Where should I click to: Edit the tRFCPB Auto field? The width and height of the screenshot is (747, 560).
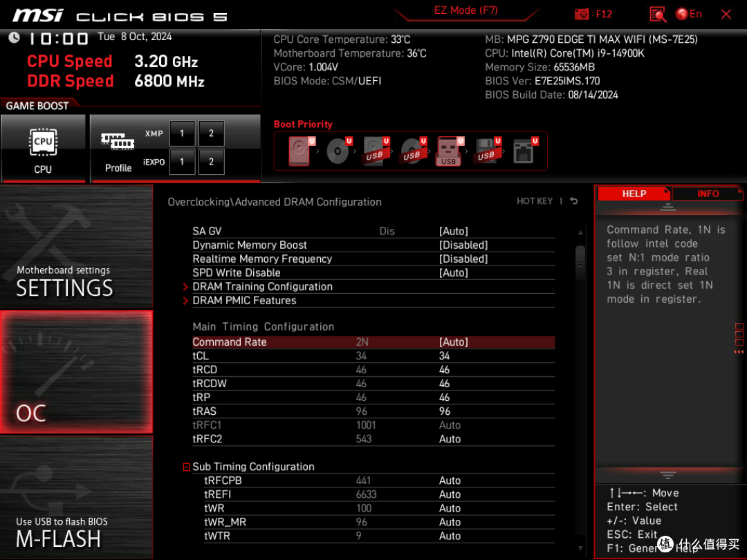pyautogui.click(x=450, y=480)
